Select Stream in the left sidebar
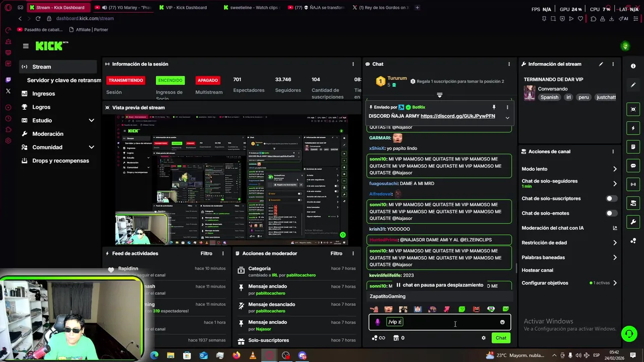The width and height of the screenshot is (644, 362). pos(58,67)
